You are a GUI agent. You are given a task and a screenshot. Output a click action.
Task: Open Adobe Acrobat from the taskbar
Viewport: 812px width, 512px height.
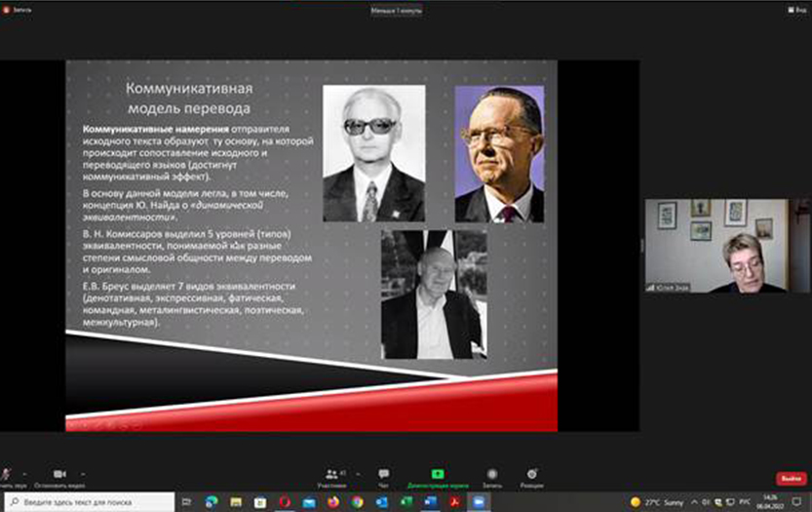(455, 502)
